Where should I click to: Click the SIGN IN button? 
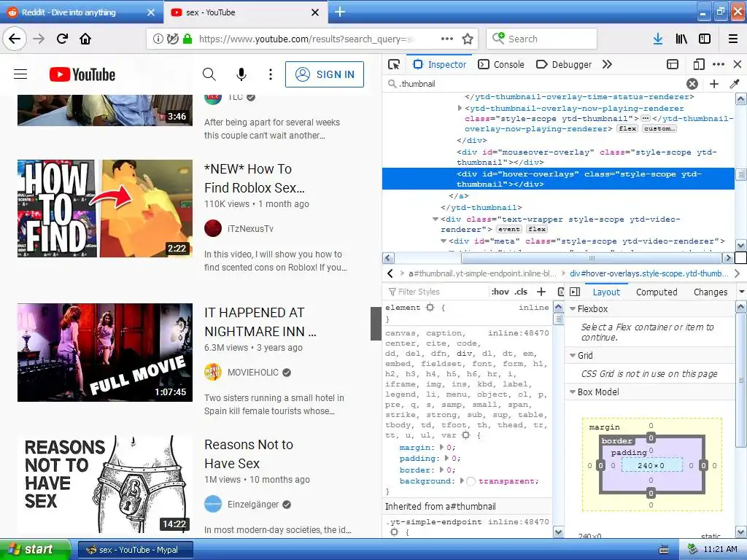point(325,74)
